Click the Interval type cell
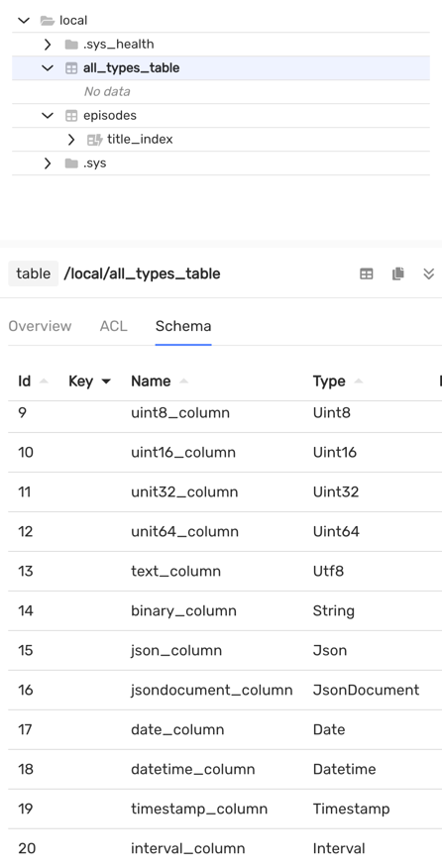Viewport: 442px width, 868px height. 339,848
